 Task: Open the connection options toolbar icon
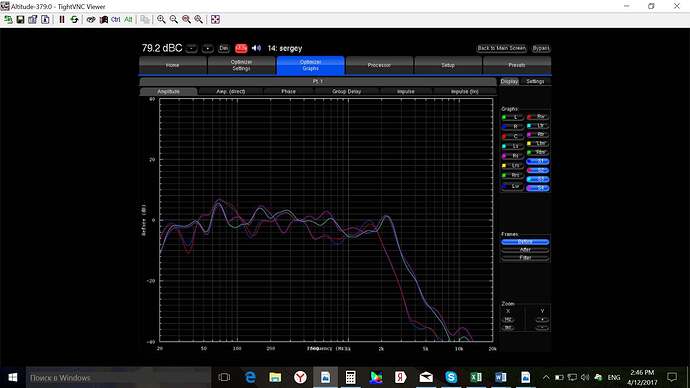[33, 19]
